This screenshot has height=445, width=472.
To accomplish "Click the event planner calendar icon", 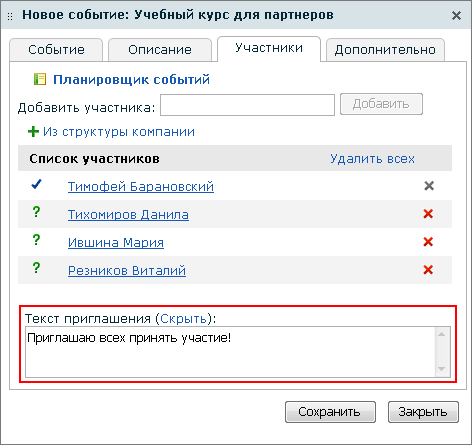I will 40,79.
